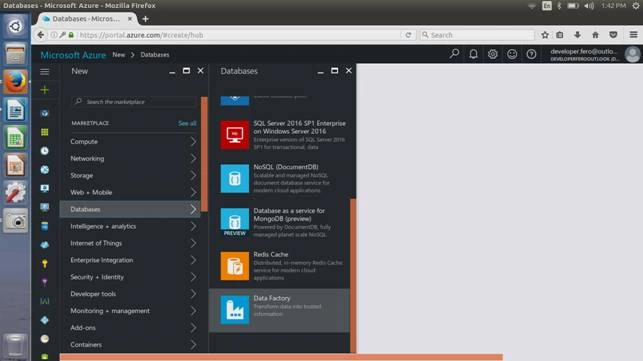The width and height of the screenshot is (643, 361).
Task: Click the feedback smiley icon
Action: click(x=512, y=54)
